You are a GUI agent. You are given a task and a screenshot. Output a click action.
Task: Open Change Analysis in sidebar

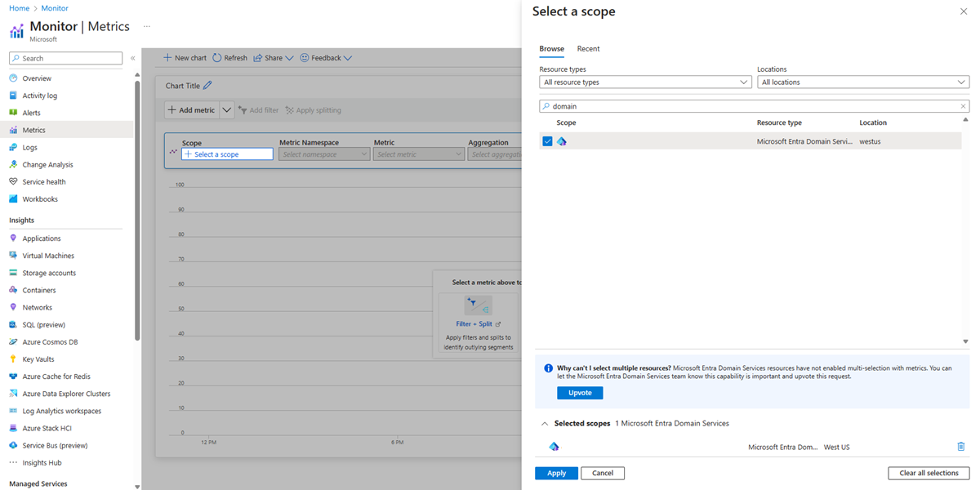[x=47, y=165]
